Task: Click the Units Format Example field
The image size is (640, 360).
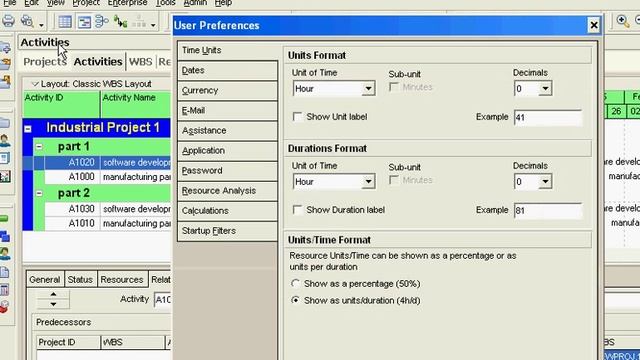Action: coord(548,118)
